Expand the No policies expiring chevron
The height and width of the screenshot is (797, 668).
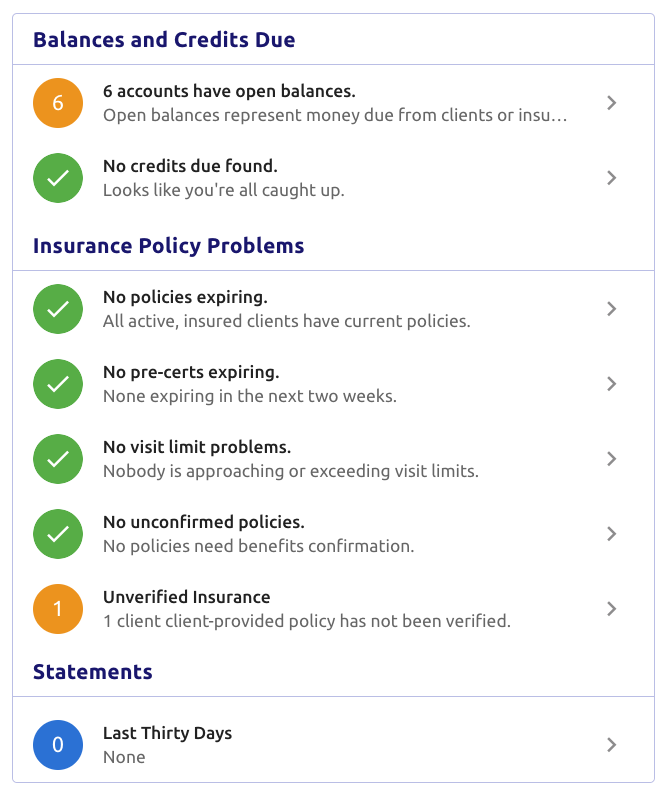(x=612, y=309)
